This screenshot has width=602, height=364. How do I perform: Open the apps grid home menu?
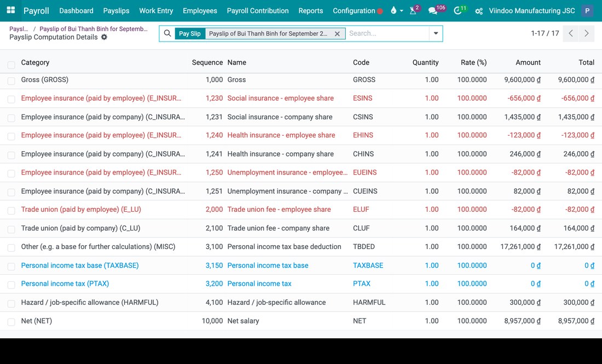(11, 10)
